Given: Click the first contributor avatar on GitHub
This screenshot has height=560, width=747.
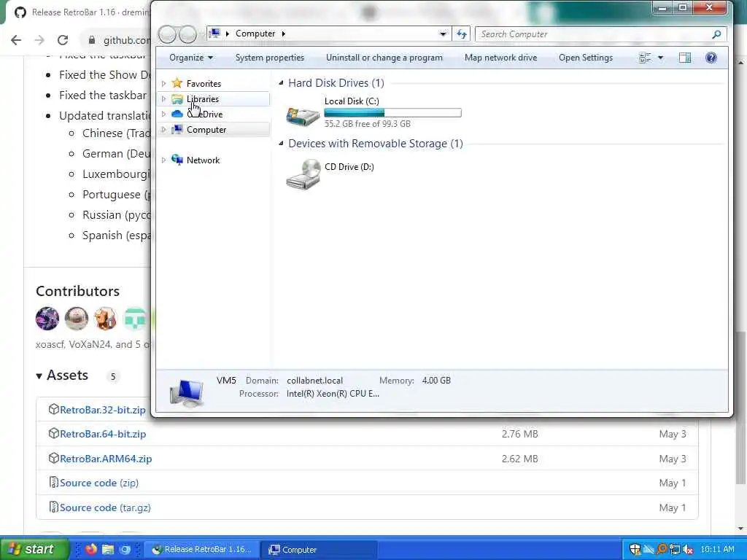Looking at the screenshot, I should (x=47, y=319).
